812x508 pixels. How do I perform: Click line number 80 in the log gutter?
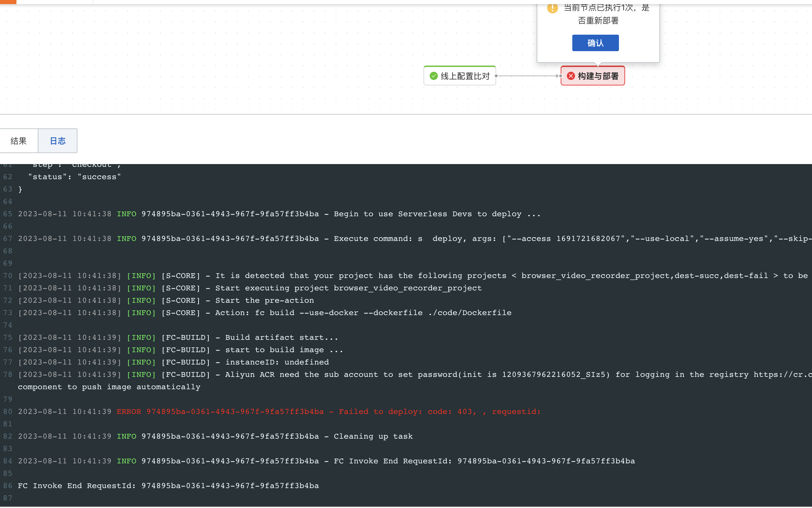8,412
